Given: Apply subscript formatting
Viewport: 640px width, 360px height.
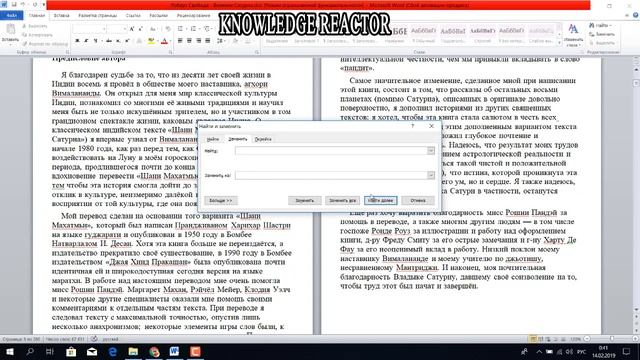Looking at the screenshot, I should pos(118,41).
